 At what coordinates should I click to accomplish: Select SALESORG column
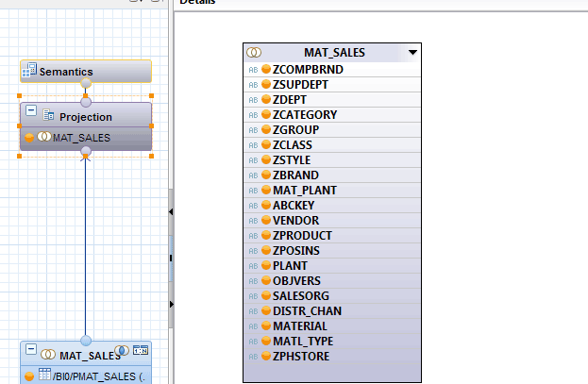[x=332, y=296]
